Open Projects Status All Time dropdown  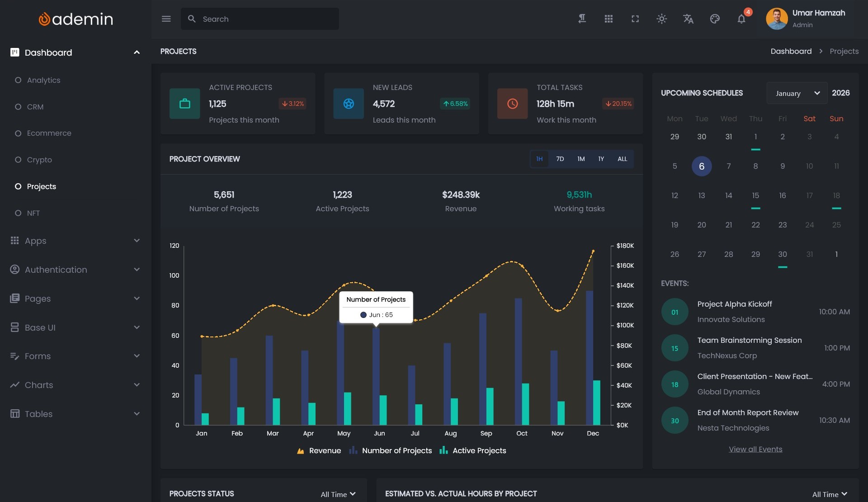coord(338,494)
